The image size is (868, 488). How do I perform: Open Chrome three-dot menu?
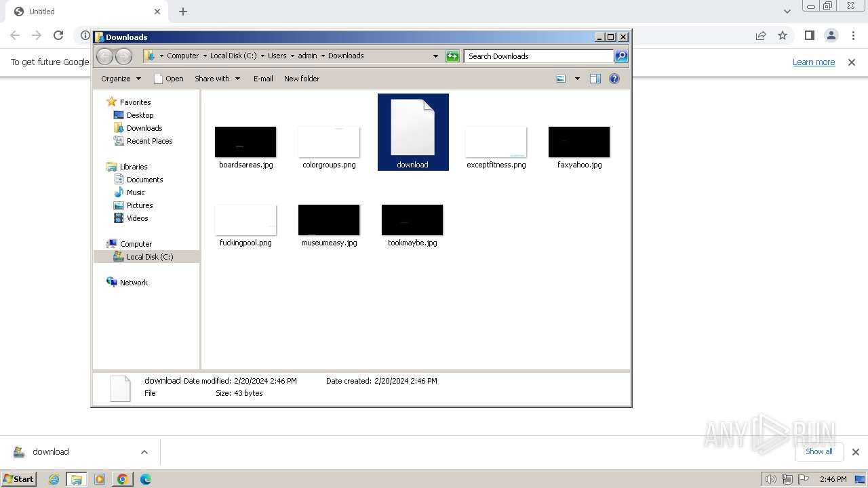853,35
